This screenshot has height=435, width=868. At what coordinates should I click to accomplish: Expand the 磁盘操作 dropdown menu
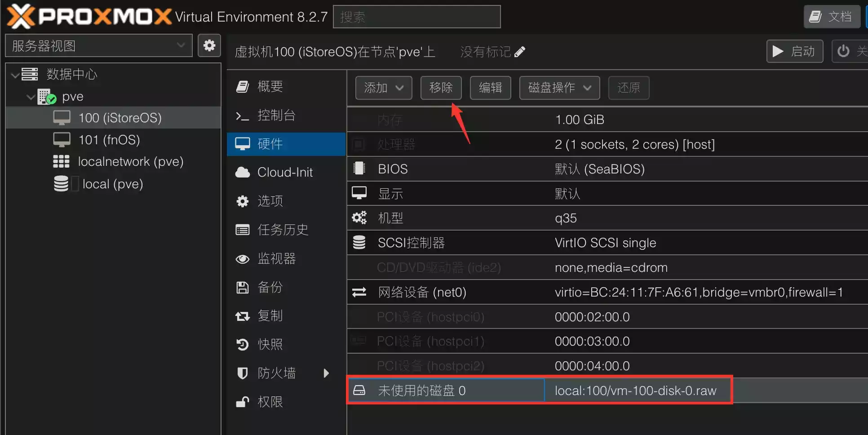pyautogui.click(x=559, y=88)
